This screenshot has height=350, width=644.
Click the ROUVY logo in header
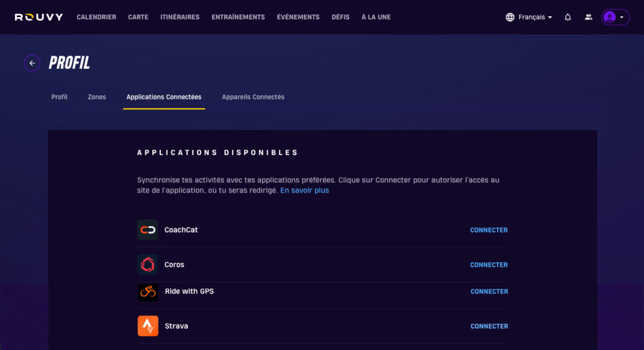[x=39, y=17]
